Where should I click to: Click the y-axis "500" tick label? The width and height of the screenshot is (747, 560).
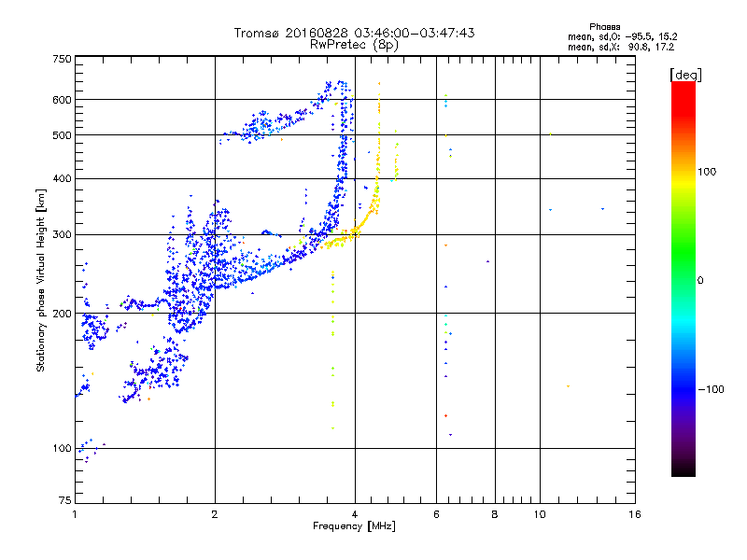click(x=62, y=135)
